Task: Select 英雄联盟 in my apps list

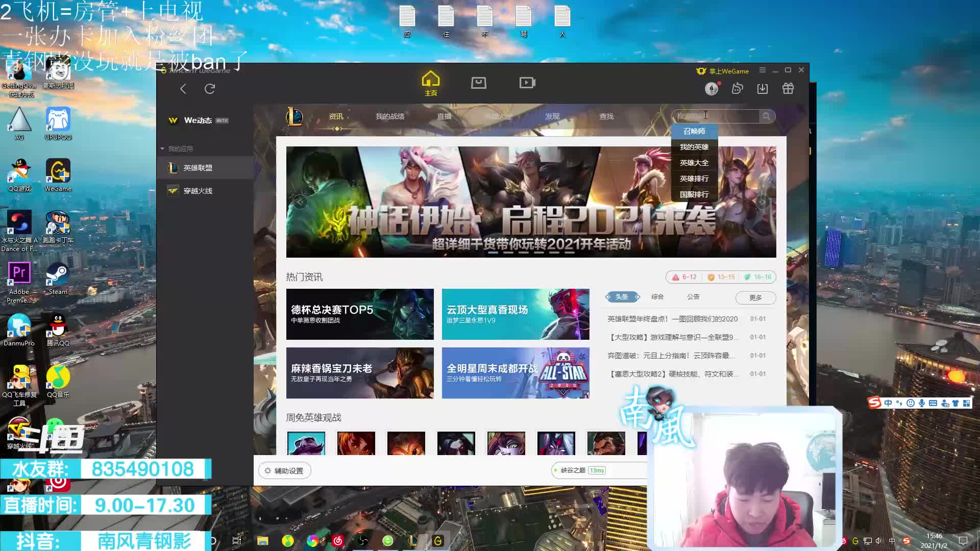Action: (x=205, y=168)
